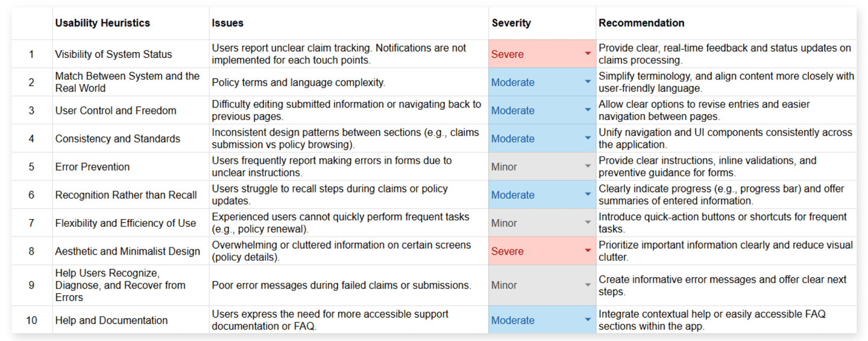
Task: Open severity dropdown for Visibility of System Status
Action: pyautogui.click(x=588, y=54)
